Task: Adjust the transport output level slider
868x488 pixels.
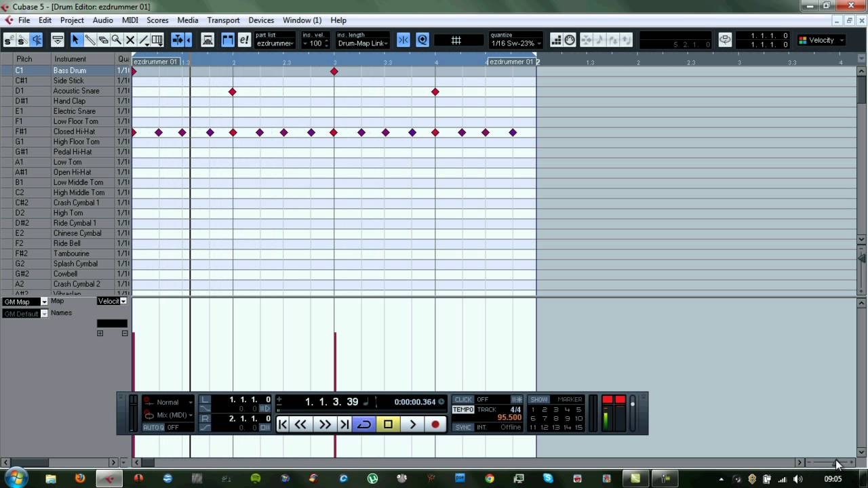Action: [x=633, y=413]
